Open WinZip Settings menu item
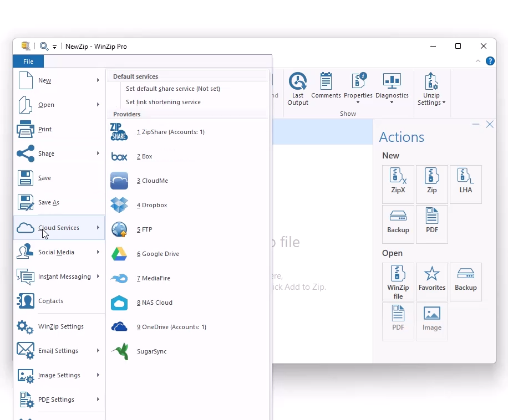508x420 pixels. click(x=60, y=326)
